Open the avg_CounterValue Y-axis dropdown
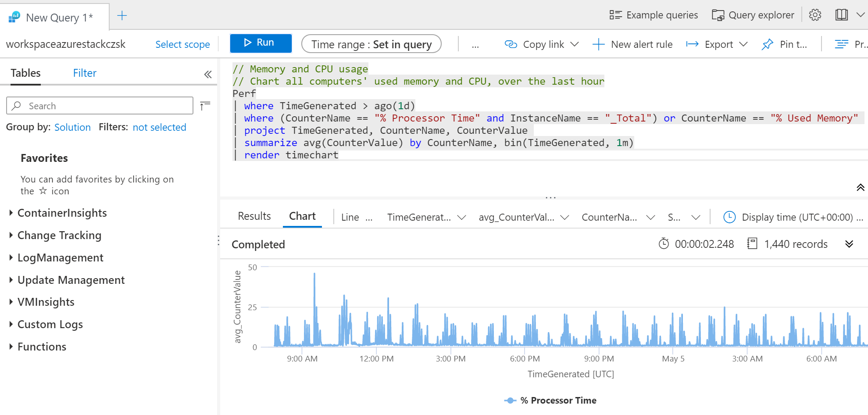Viewport: 868px width, 415px height. (524, 217)
